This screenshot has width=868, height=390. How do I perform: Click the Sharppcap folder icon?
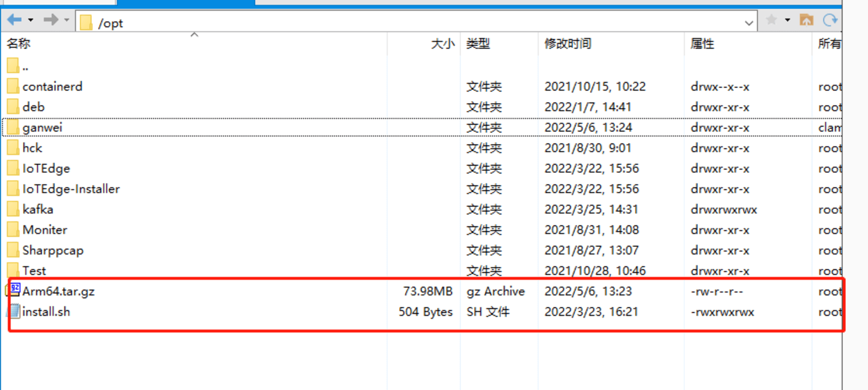[13, 250]
